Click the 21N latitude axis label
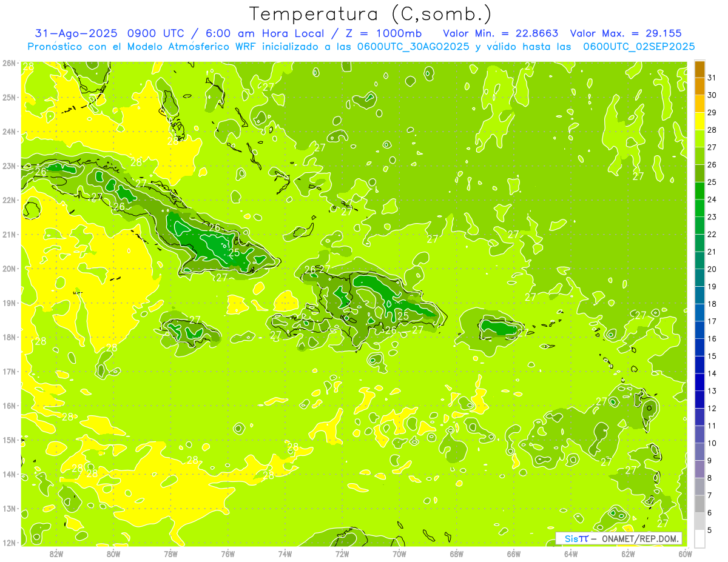 tap(9, 235)
